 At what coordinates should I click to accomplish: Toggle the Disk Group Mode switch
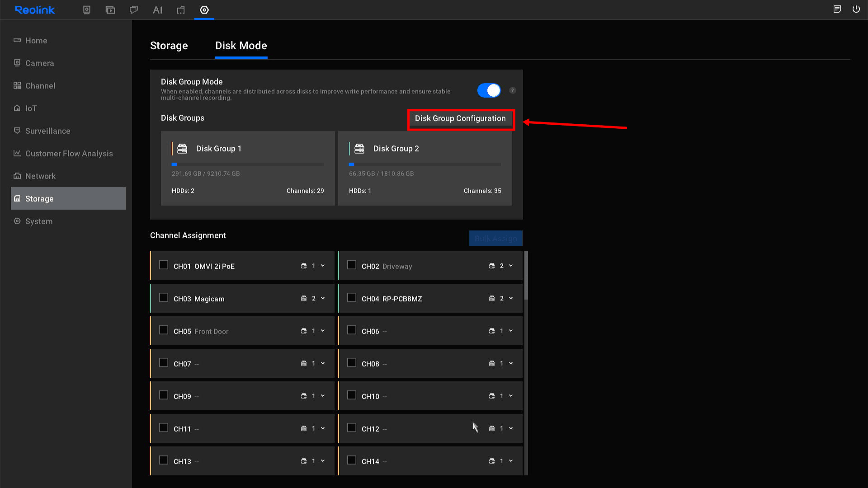tap(489, 90)
